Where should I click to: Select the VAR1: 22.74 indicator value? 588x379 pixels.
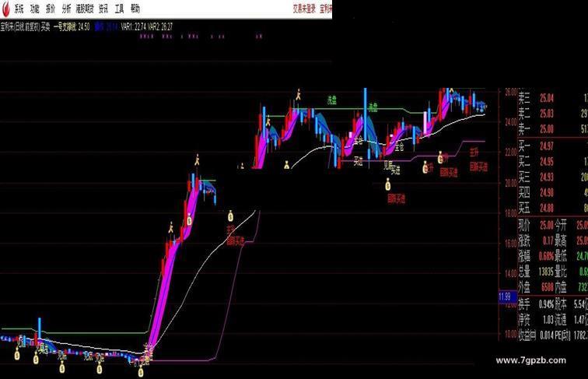133,26
